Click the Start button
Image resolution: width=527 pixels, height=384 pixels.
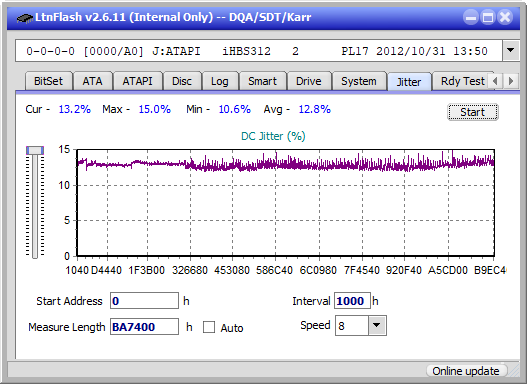click(x=472, y=112)
